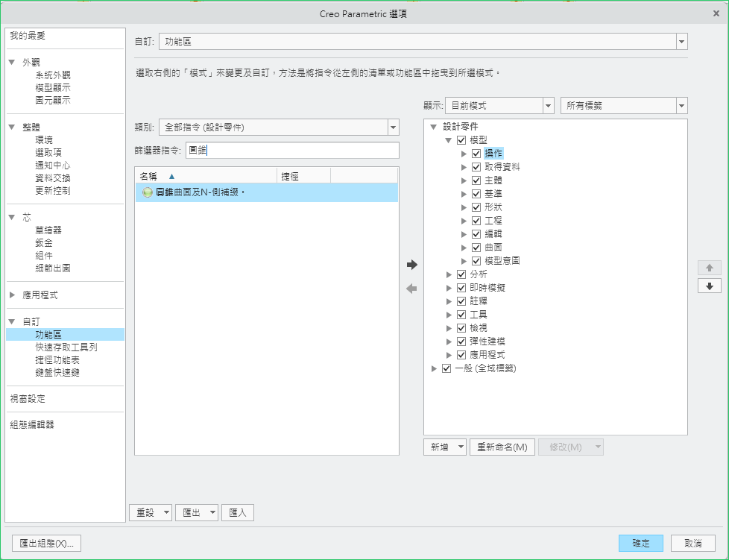Collapse the 模型 tree node
This screenshot has width=729, height=560.
point(449,140)
